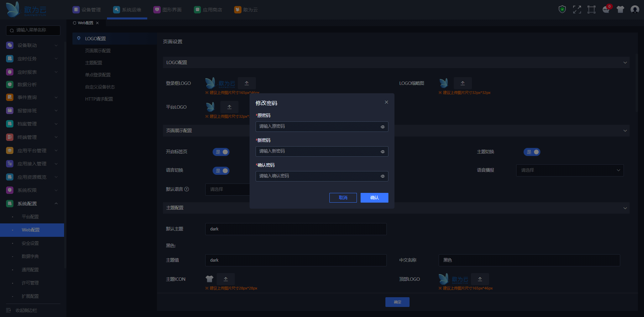Toggle the theme switch option off

click(x=532, y=152)
